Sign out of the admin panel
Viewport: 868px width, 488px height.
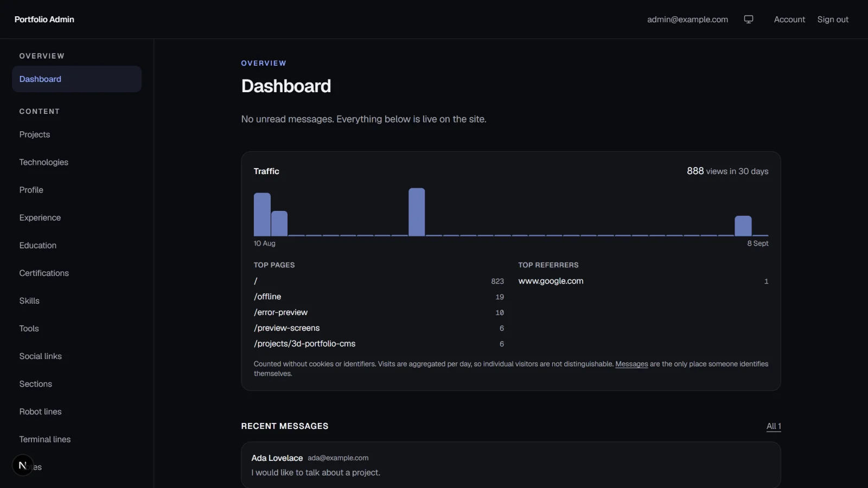(833, 20)
